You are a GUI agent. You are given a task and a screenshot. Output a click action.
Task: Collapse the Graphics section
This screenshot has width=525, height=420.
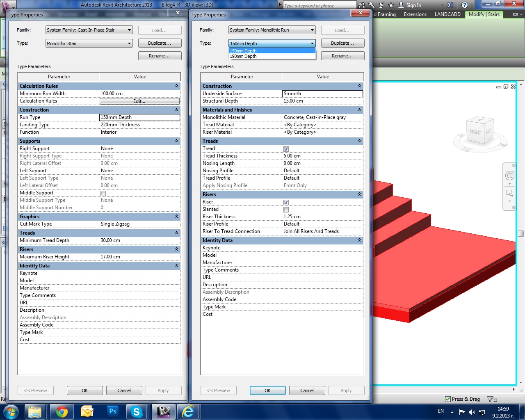tap(176, 217)
